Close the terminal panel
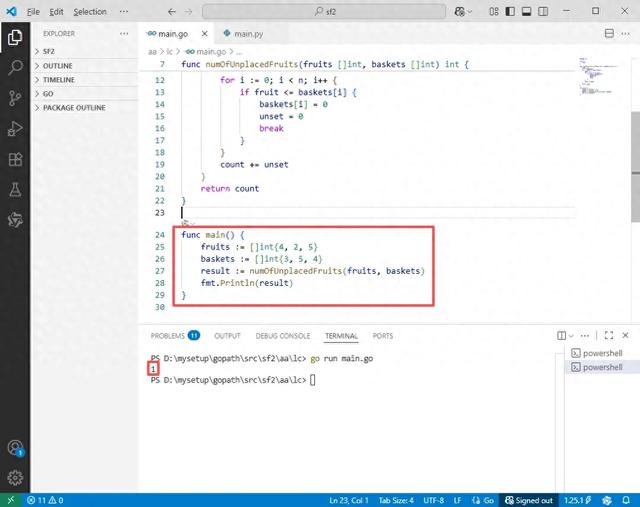 coord(625,335)
